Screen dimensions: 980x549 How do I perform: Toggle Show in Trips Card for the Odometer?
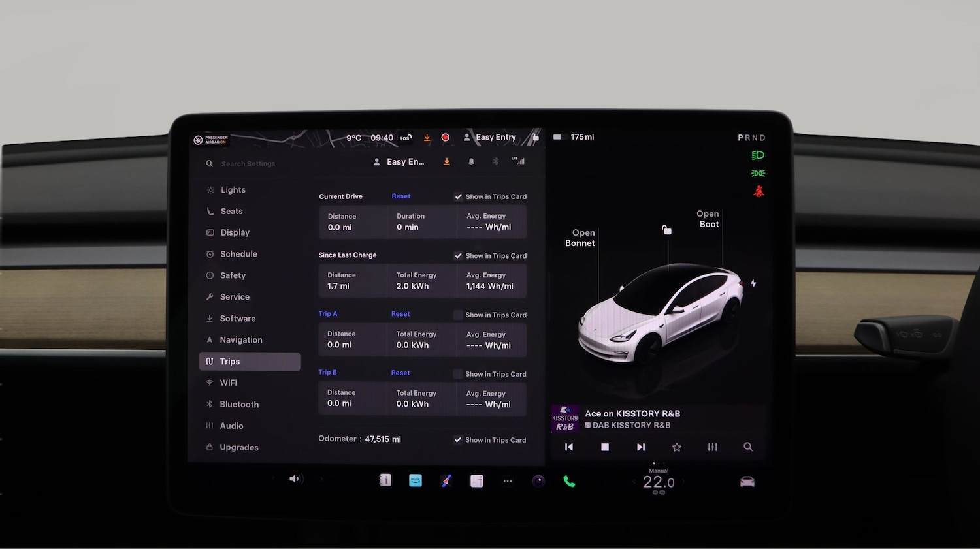coord(458,439)
